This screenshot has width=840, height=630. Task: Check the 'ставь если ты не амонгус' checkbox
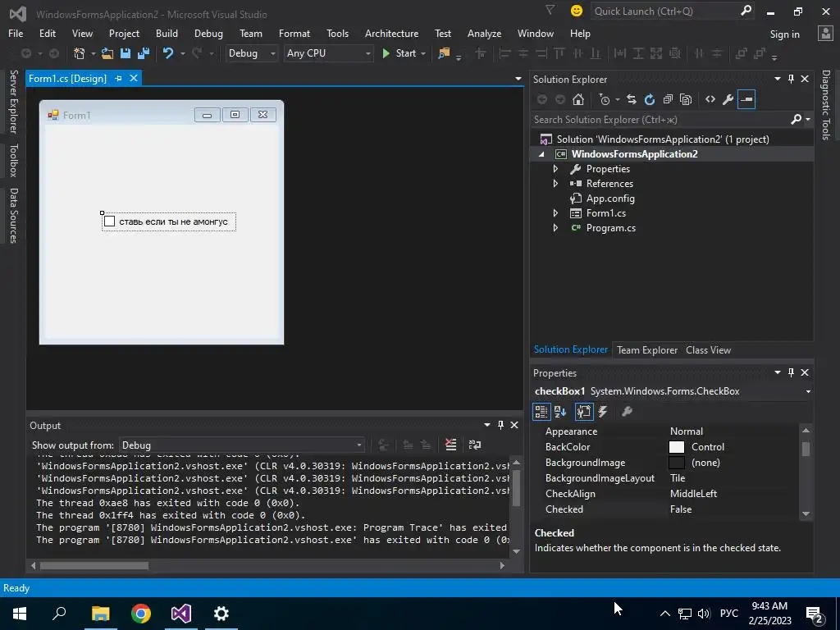pyautogui.click(x=109, y=221)
